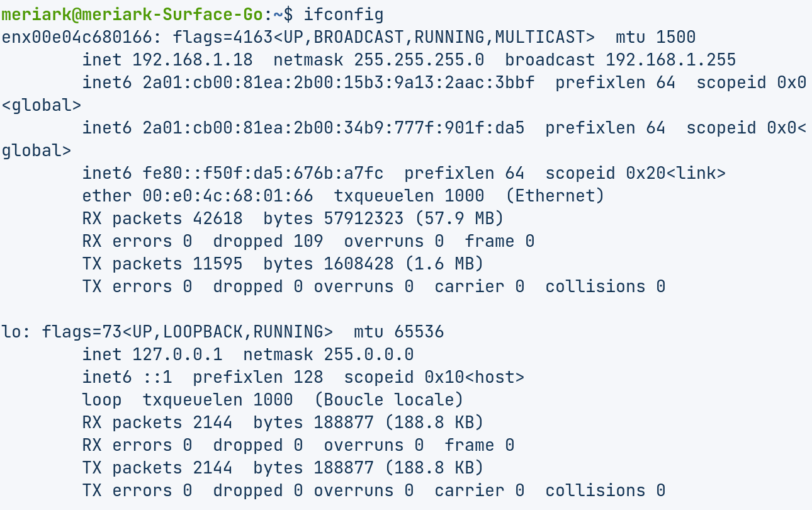Screen dimensions: 812x510
Task: Click the mtu value 65536
Action: pos(419,332)
